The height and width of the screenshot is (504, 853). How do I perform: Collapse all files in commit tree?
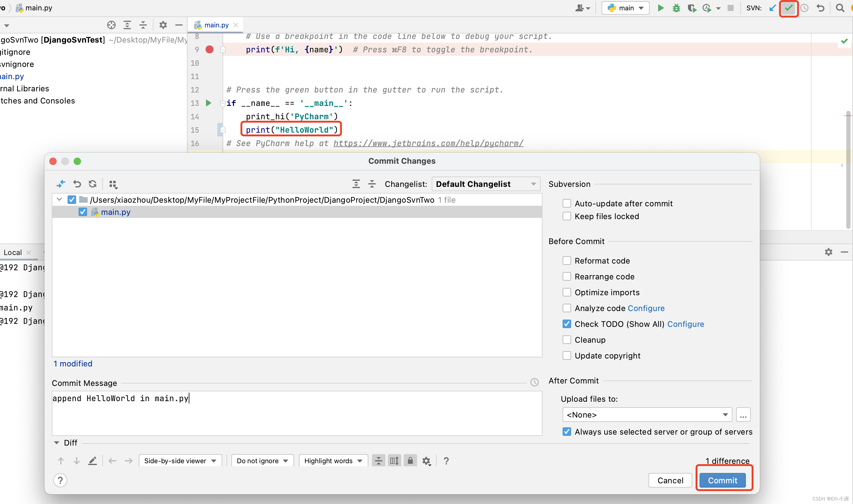click(x=372, y=184)
